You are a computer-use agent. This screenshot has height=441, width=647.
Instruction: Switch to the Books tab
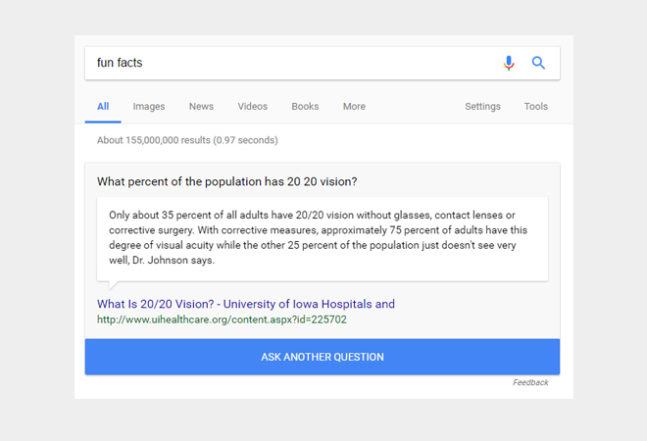[305, 106]
